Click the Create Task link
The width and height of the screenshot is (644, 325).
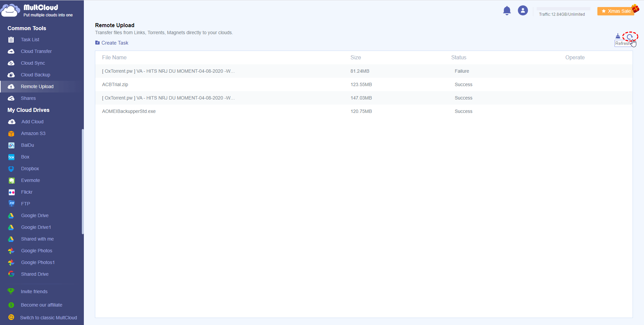pyautogui.click(x=115, y=43)
